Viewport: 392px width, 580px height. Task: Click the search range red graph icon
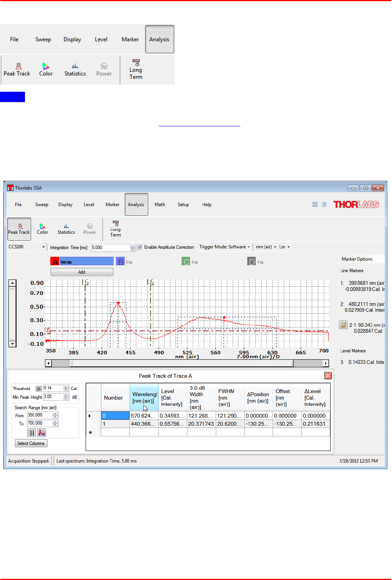pos(41,433)
